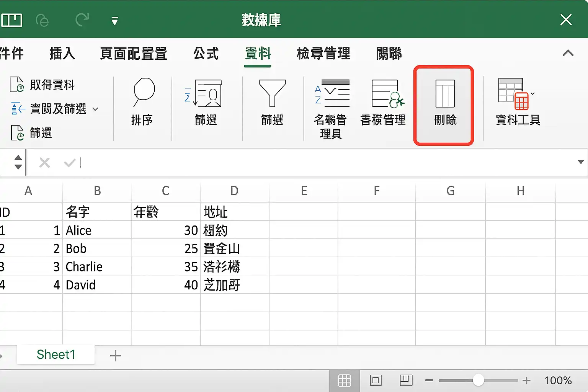The width and height of the screenshot is (588, 392).
Task: Click the 取得資料 document icon
Action: [x=17, y=85]
